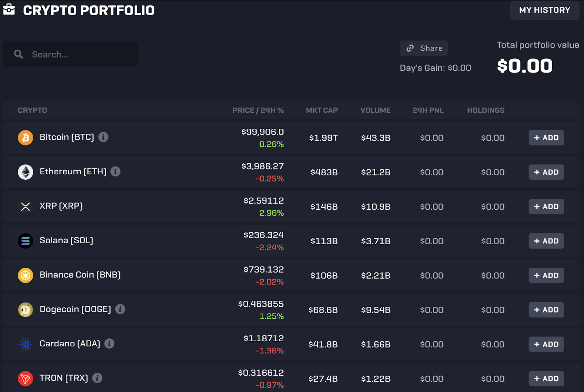584x392 pixels.
Task: Click the search magnifier icon
Action: click(x=18, y=54)
